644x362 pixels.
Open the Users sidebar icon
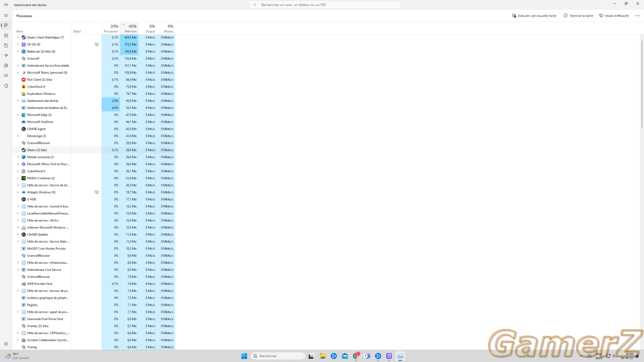pyautogui.click(x=6, y=65)
